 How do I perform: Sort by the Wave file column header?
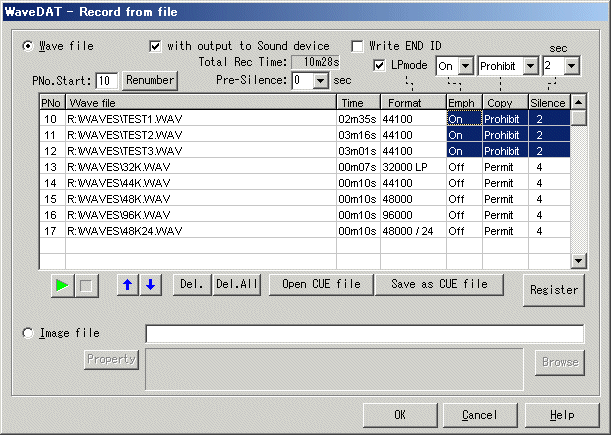click(200, 102)
